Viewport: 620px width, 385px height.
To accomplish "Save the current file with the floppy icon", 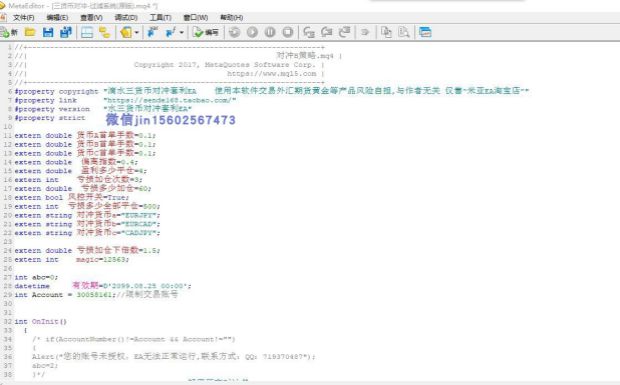I will (x=48, y=32).
